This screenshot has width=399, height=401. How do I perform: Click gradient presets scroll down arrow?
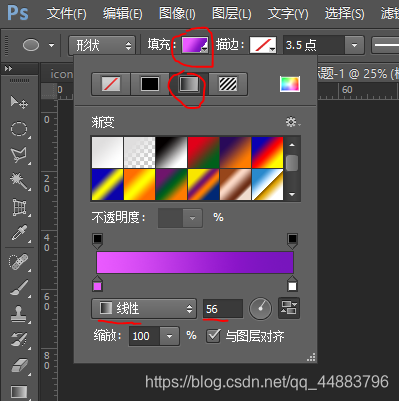[x=292, y=194]
